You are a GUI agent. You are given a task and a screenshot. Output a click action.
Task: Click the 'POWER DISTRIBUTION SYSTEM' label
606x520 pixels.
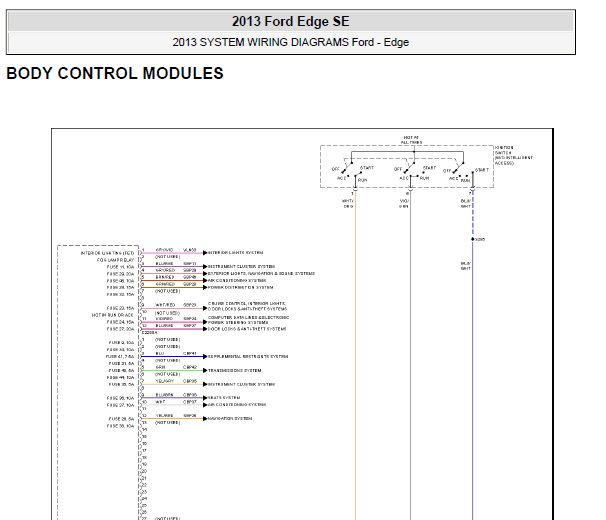(x=240, y=287)
